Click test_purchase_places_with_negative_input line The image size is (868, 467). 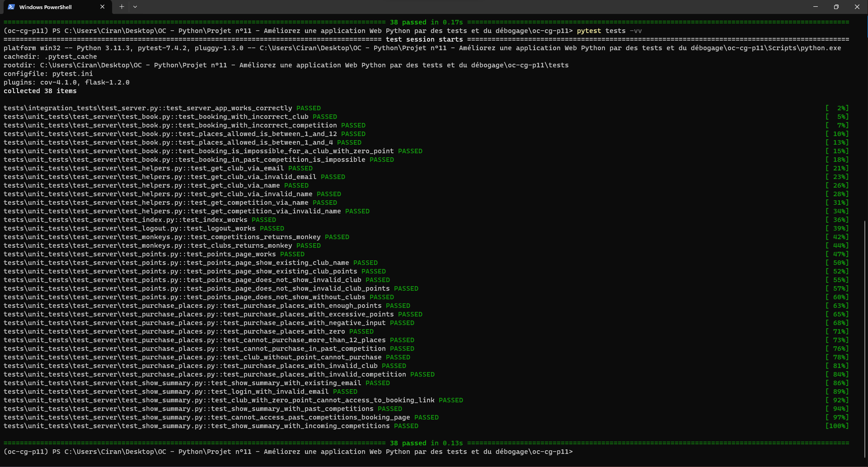209,323
